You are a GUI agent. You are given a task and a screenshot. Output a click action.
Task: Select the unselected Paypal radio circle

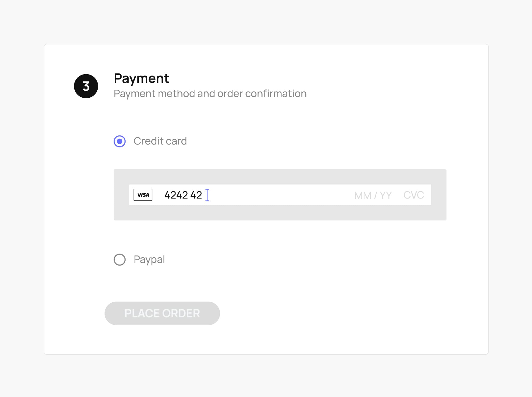click(120, 259)
